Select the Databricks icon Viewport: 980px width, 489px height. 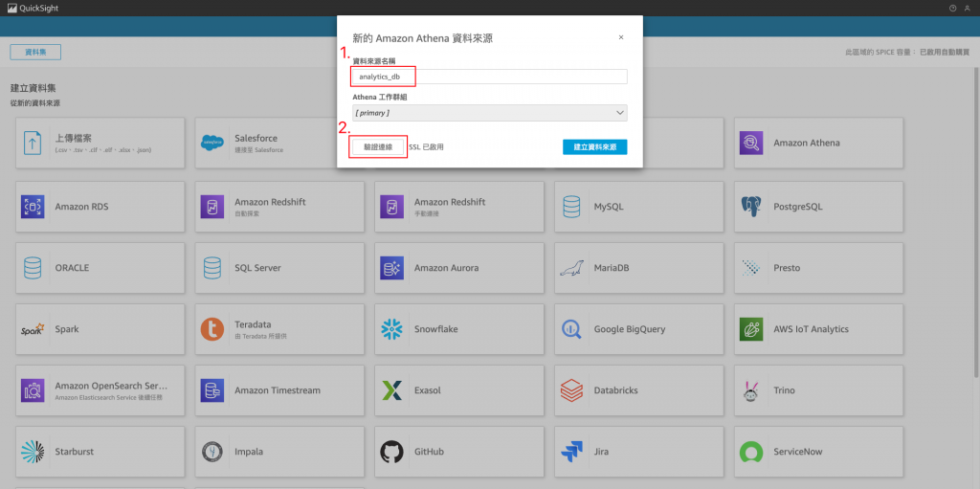571,390
